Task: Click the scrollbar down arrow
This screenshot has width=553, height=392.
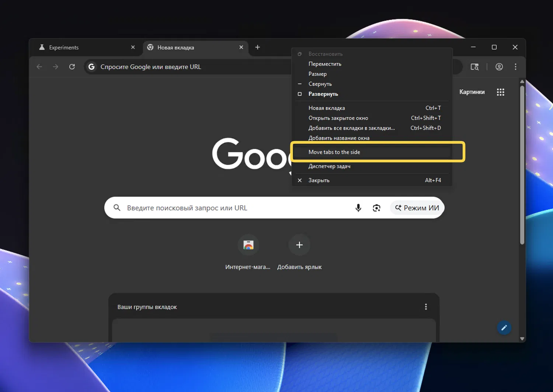Action: click(522, 339)
